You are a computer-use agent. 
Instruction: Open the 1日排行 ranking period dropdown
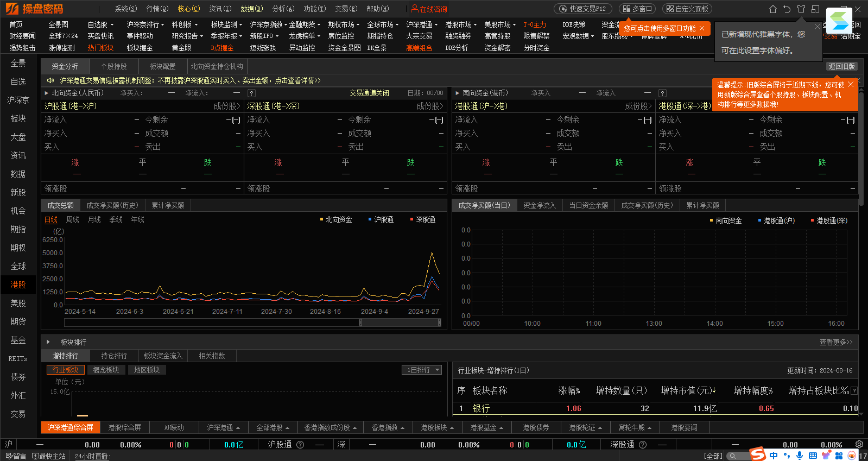(x=422, y=370)
